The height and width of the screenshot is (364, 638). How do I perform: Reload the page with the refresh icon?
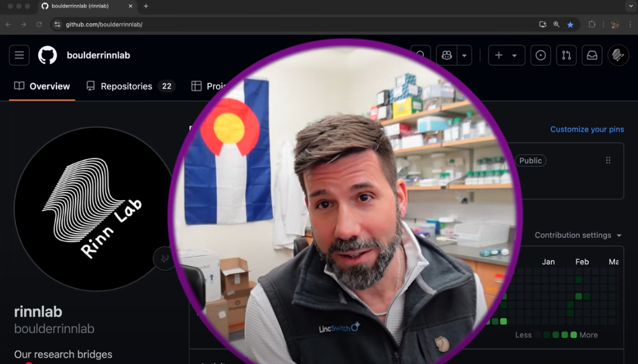click(x=39, y=24)
